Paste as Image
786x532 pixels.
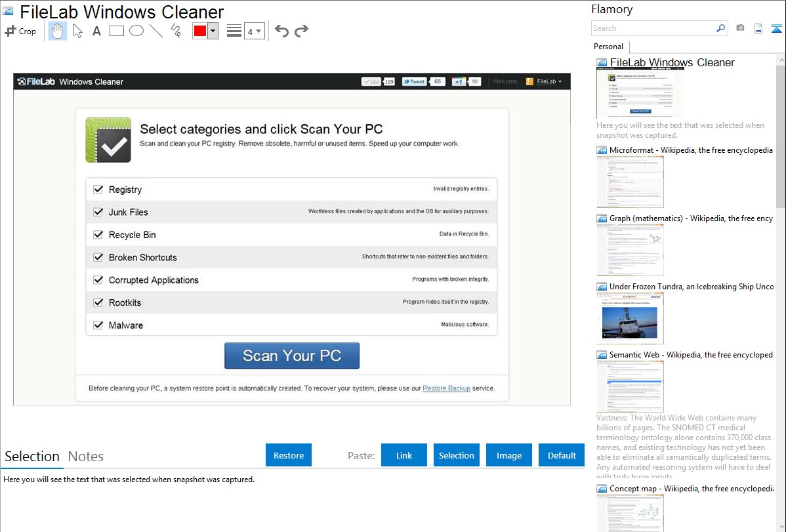[508, 455]
